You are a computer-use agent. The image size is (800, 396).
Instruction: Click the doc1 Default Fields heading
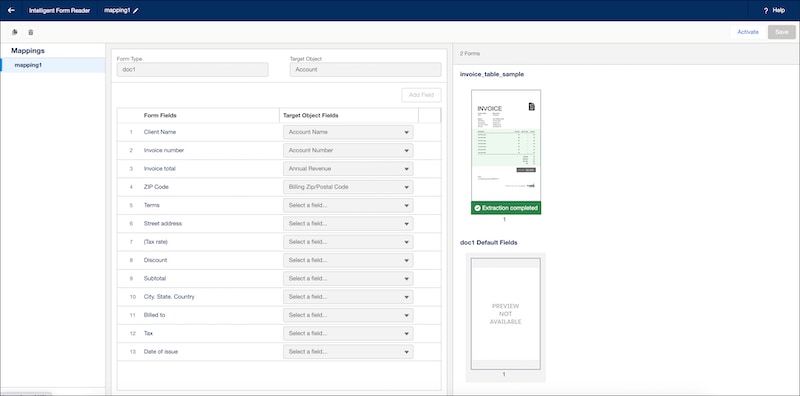pos(489,242)
